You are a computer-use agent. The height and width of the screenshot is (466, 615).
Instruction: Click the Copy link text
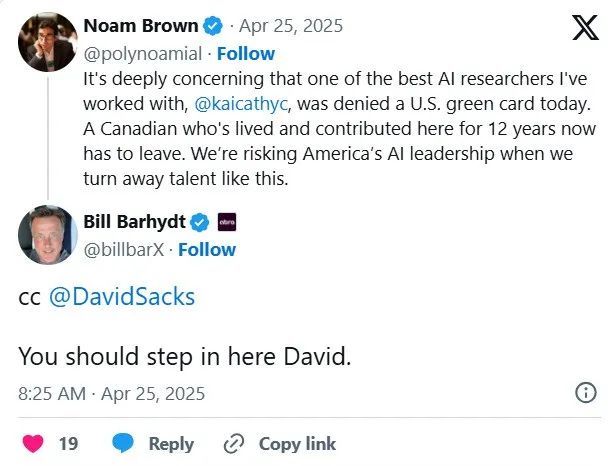pyautogui.click(x=297, y=443)
